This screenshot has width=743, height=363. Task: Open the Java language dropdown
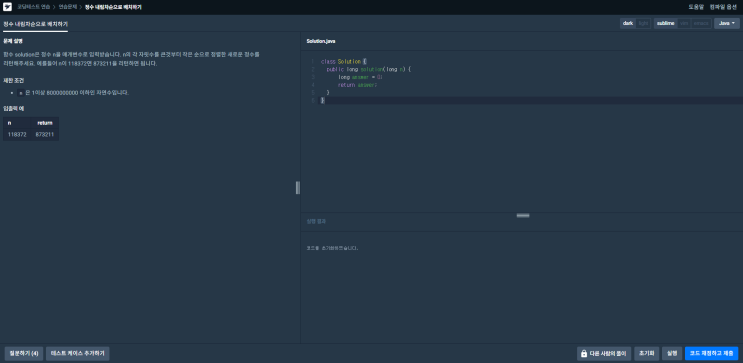[726, 23]
